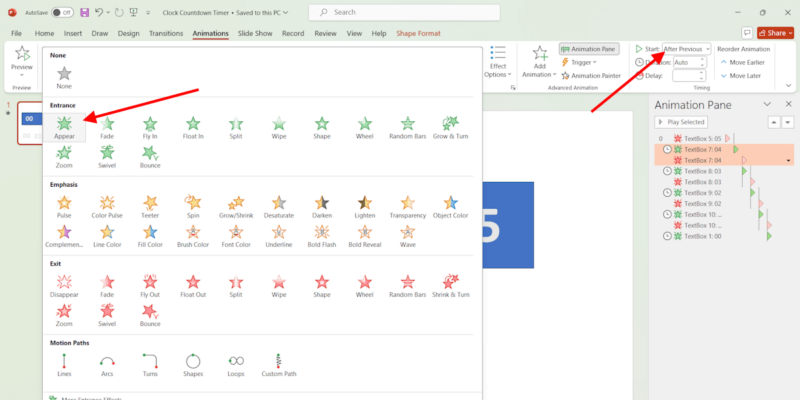800x400 pixels.
Task: Pick the Lines motion path
Action: pos(64,365)
